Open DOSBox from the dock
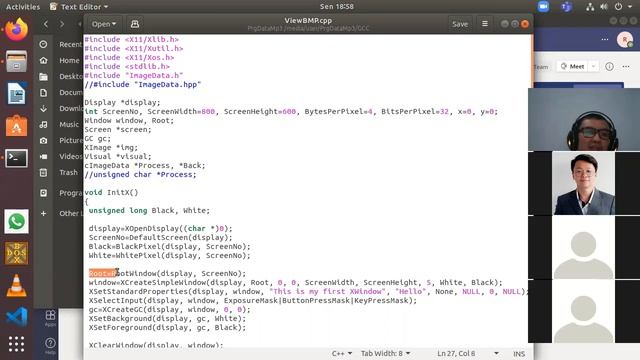The image size is (640, 360). (x=16, y=253)
